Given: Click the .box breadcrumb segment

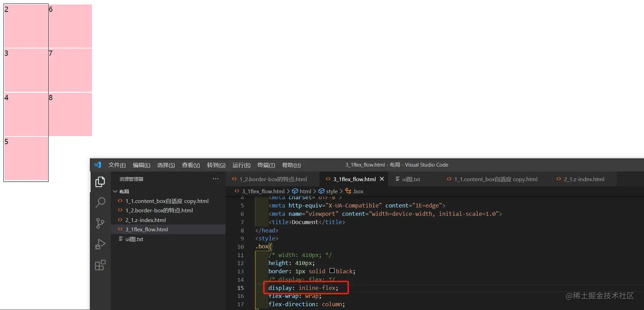Looking at the screenshot, I should pyautogui.click(x=354, y=191).
